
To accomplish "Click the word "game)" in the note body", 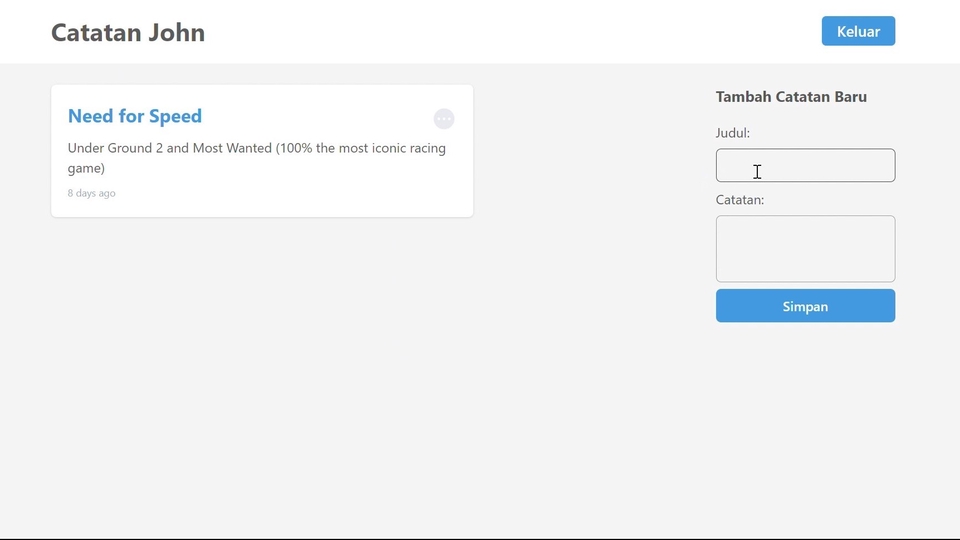I will (86, 169).
